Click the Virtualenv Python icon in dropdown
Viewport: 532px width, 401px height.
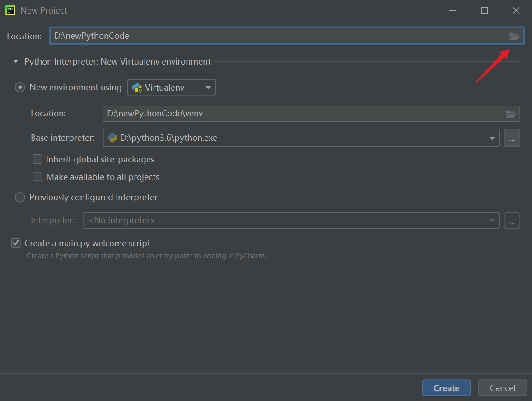(x=137, y=88)
